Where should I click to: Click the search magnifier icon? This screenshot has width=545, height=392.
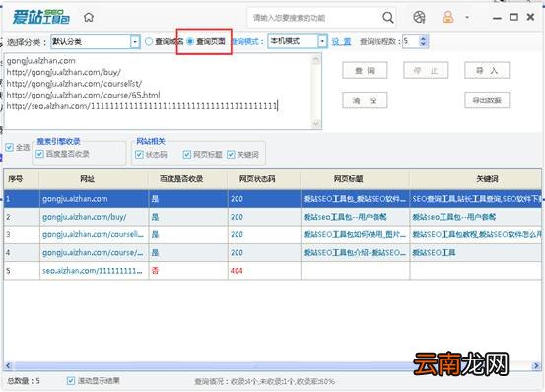pyautogui.click(x=388, y=17)
